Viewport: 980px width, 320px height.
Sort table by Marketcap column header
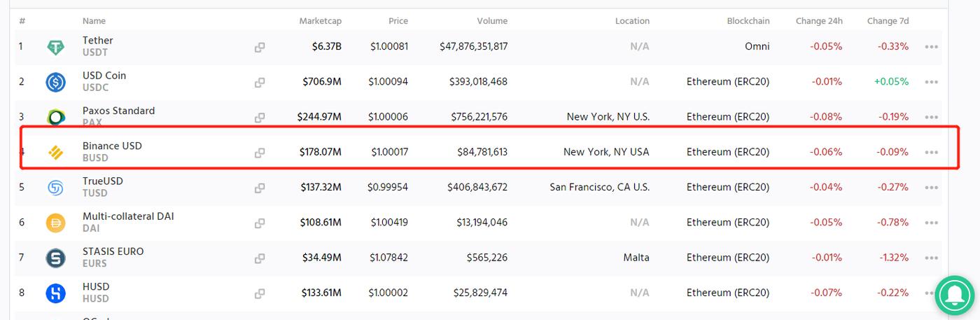tap(320, 21)
